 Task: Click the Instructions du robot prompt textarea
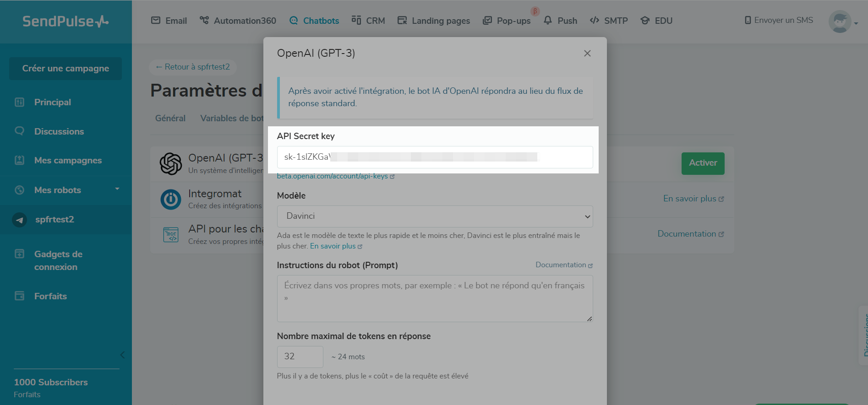[435, 298]
